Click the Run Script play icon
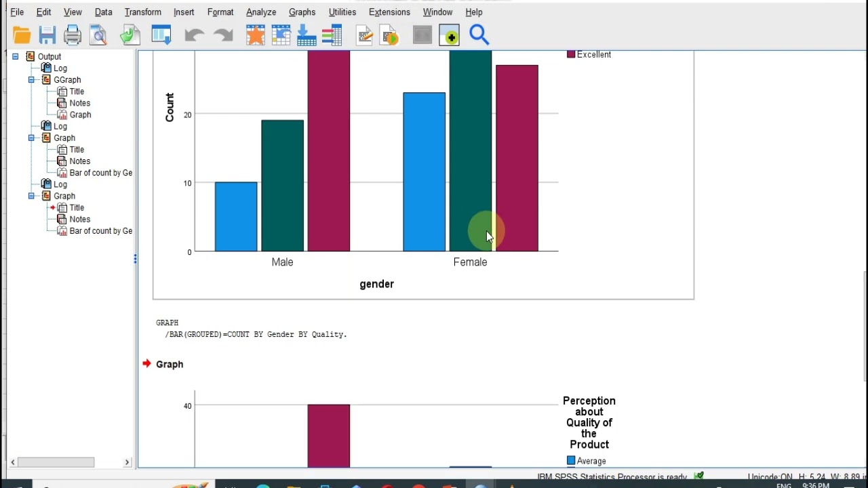Viewport: 868px width, 488px height. (390, 35)
